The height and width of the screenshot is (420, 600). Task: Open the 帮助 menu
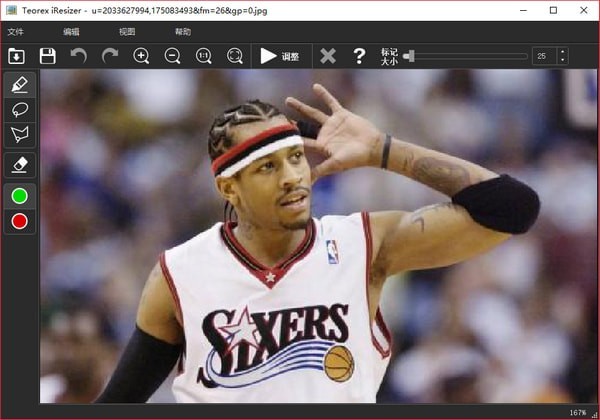183,32
